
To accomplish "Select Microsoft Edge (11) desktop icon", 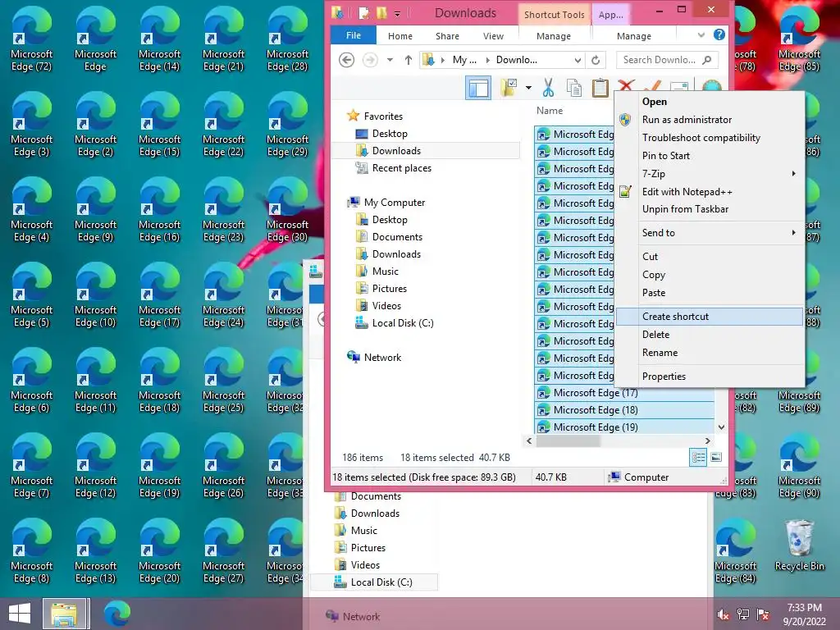I will [x=95, y=381].
